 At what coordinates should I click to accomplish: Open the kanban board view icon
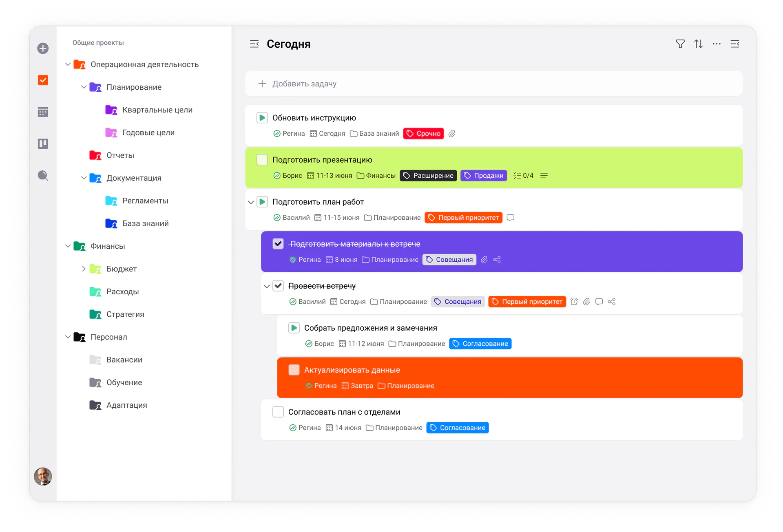click(x=43, y=143)
